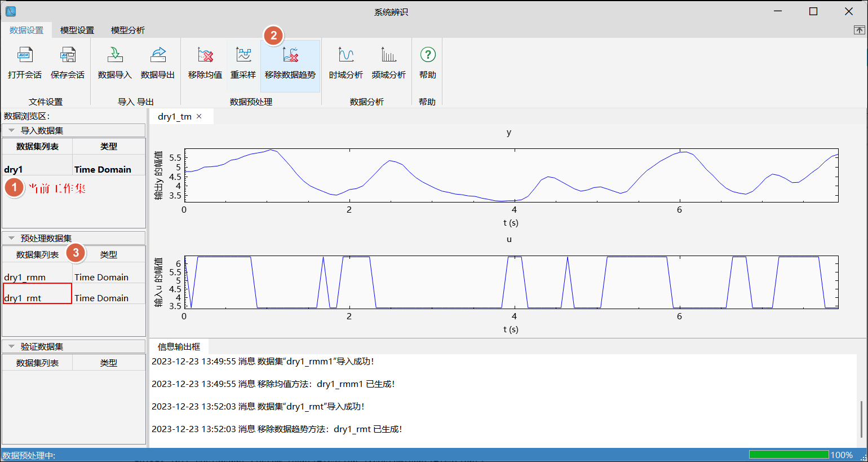Select dry1_rmt in preprocessed dataset list

[x=23, y=298]
